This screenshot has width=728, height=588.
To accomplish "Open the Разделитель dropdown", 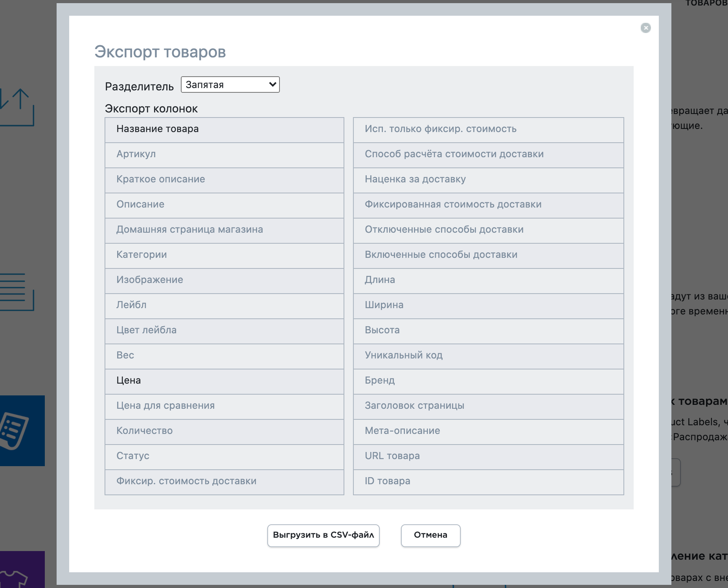I will (230, 85).
